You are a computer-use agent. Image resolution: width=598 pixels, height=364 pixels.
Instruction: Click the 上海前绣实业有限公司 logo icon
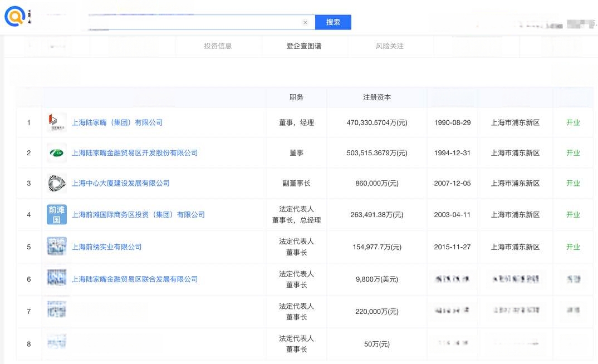click(56, 247)
